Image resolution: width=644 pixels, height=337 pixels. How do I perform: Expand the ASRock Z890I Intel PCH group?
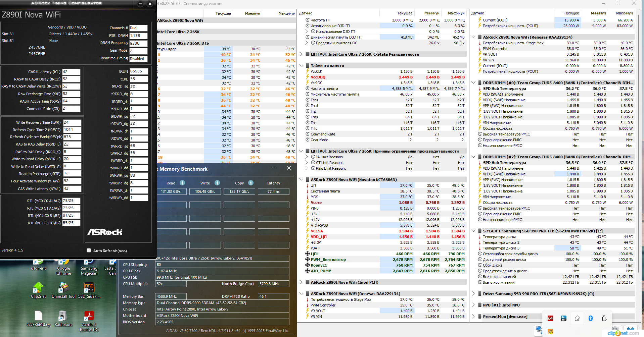(x=301, y=282)
